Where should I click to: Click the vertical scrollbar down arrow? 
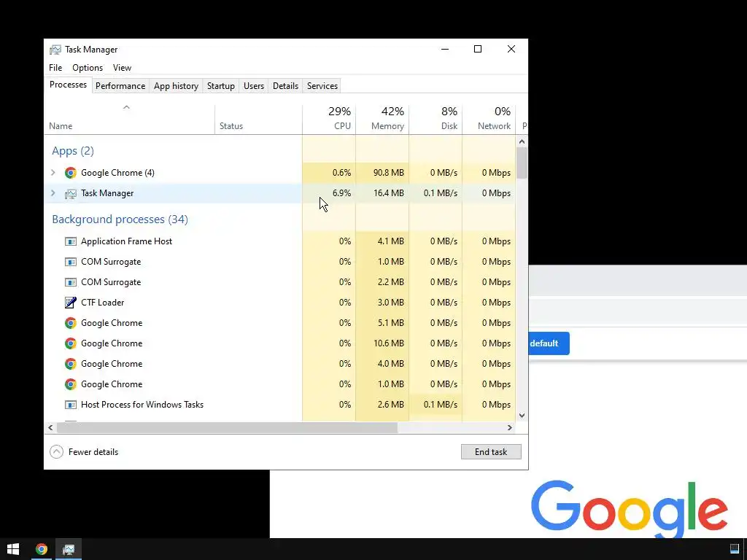[x=522, y=416]
